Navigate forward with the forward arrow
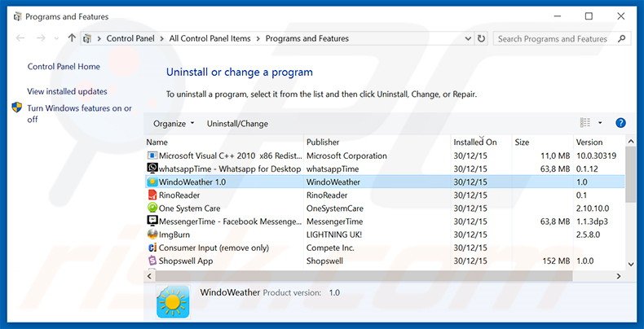The height and width of the screenshot is (329, 644). (41, 38)
